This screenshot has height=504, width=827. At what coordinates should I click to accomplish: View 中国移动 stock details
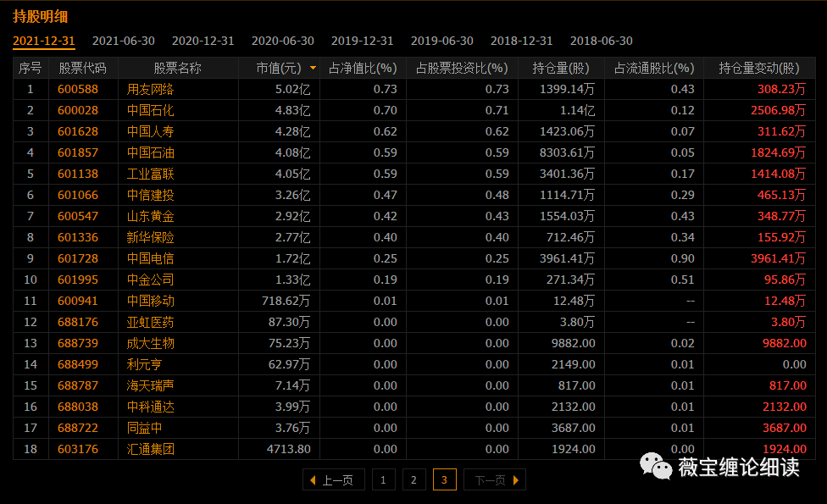[150, 301]
